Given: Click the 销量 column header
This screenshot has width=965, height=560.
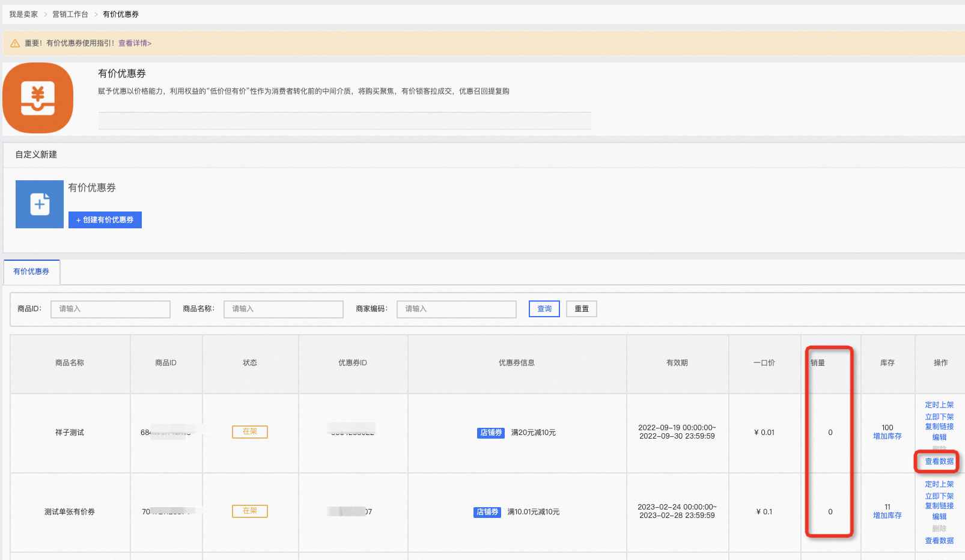Looking at the screenshot, I should pyautogui.click(x=818, y=363).
